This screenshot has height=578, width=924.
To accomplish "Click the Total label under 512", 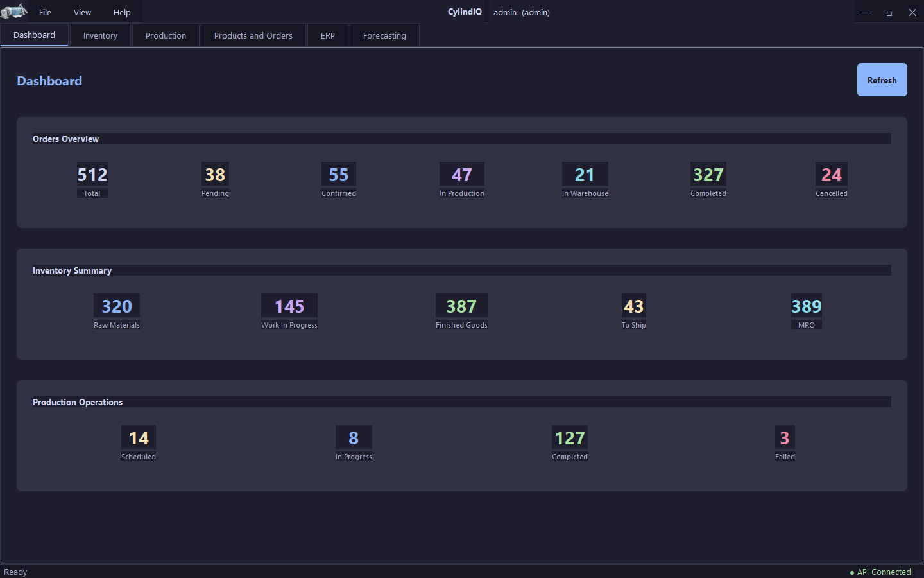I will click(x=92, y=193).
